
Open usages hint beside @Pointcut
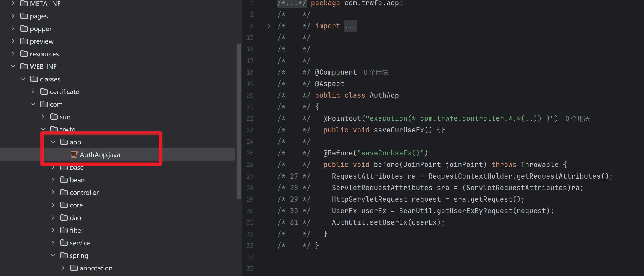click(578, 119)
